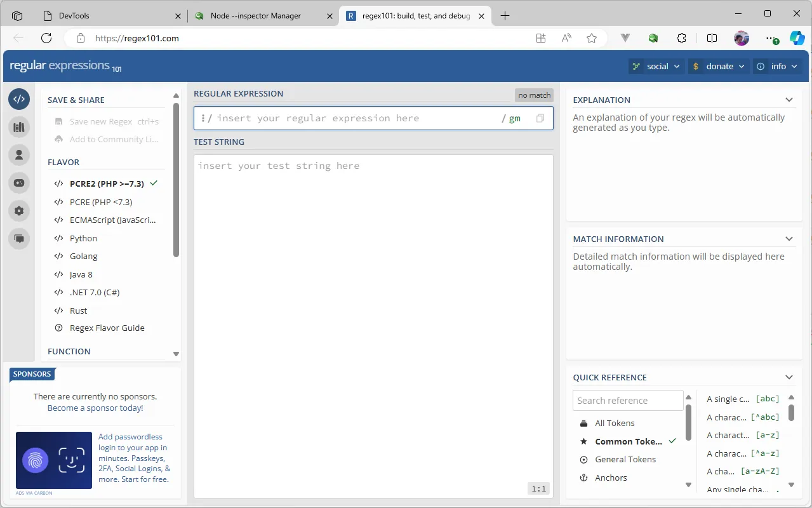Select Common Tokens in quick reference

[627, 441]
